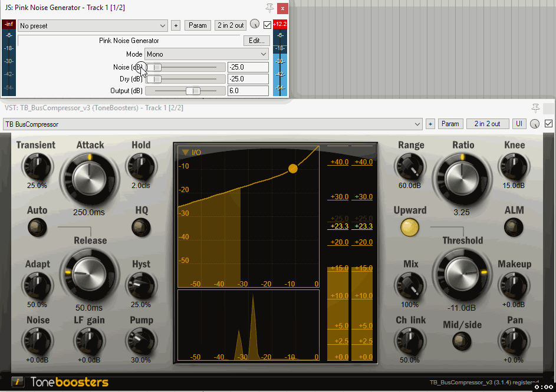Click Pink Noise Generator wet/dry knob
This screenshot has height=392, width=556.
[x=255, y=24]
